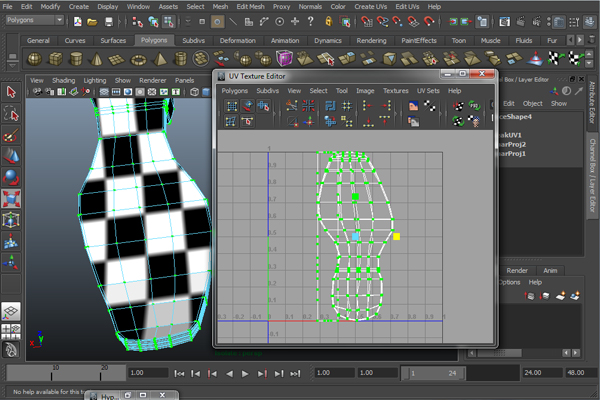The height and width of the screenshot is (400, 600).
Task: Open Polygons menu in UV Texture Editor
Action: coord(235,91)
